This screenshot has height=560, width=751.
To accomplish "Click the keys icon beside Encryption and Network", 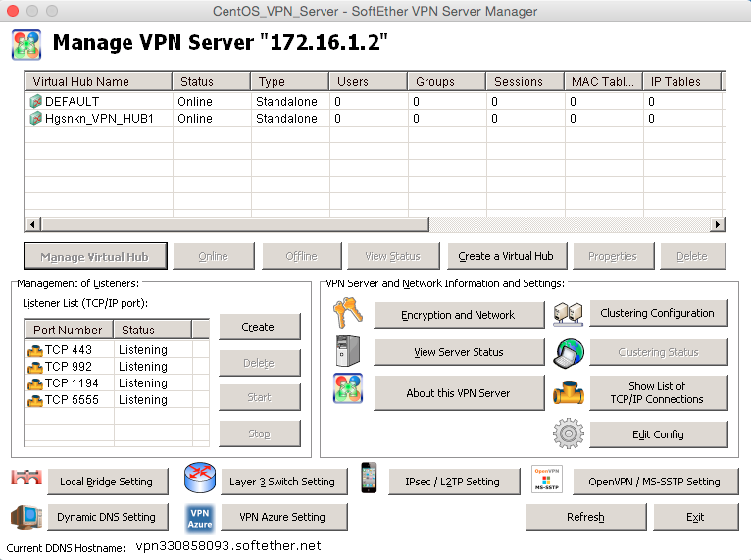I will 348,312.
